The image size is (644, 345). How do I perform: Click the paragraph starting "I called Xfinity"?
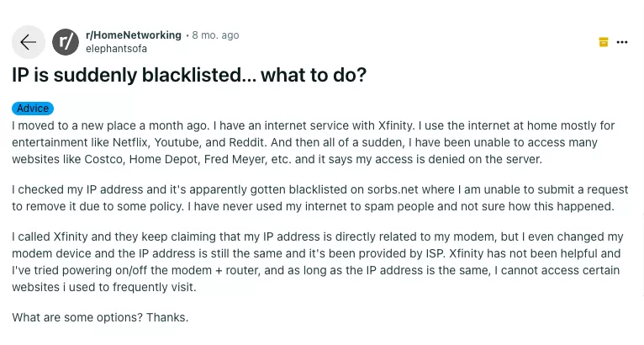[317, 262]
